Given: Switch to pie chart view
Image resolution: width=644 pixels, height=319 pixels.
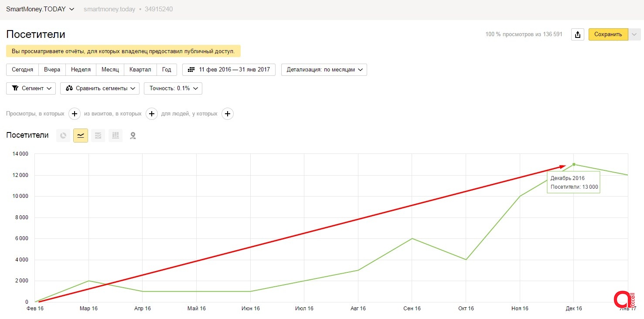Looking at the screenshot, I should [x=63, y=136].
